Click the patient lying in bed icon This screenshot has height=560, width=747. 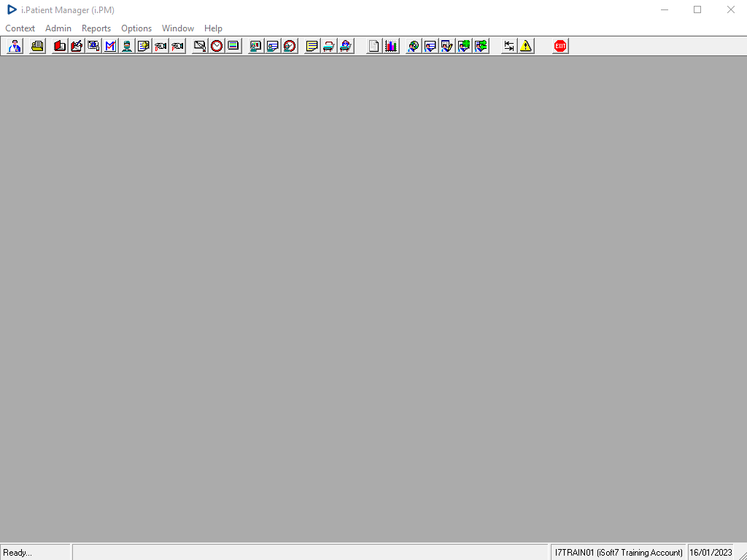coord(346,46)
